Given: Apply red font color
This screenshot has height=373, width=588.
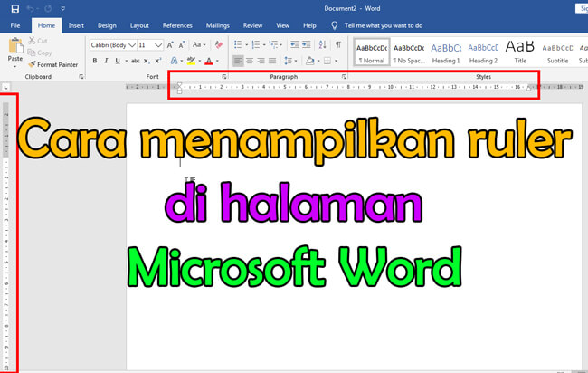Looking at the screenshot, I should tap(209, 61).
